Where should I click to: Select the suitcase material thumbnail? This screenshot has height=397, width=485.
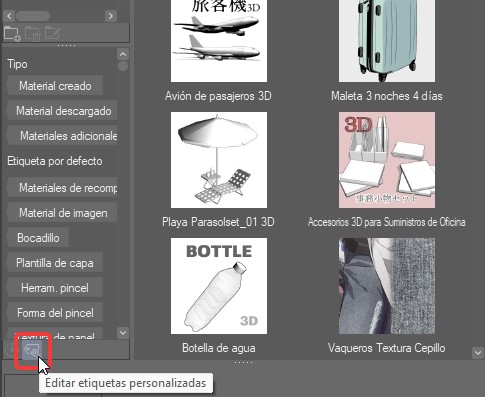click(x=387, y=41)
